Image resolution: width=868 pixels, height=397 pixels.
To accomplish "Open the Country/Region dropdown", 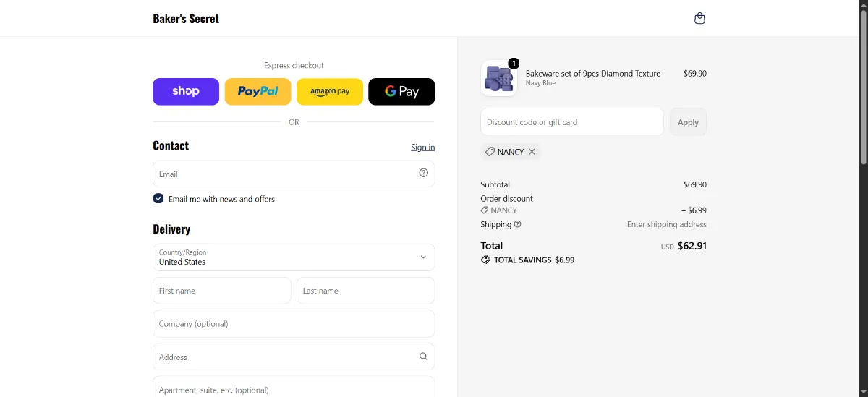I will click(x=294, y=257).
